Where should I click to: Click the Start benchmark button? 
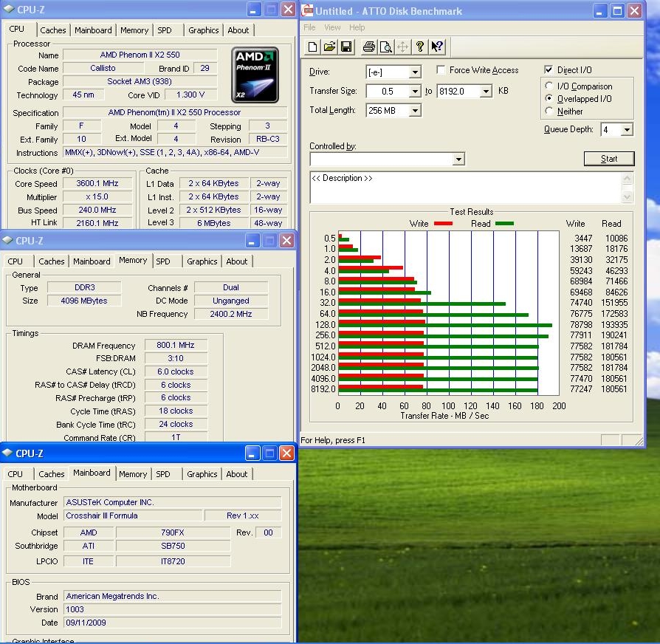(608, 159)
